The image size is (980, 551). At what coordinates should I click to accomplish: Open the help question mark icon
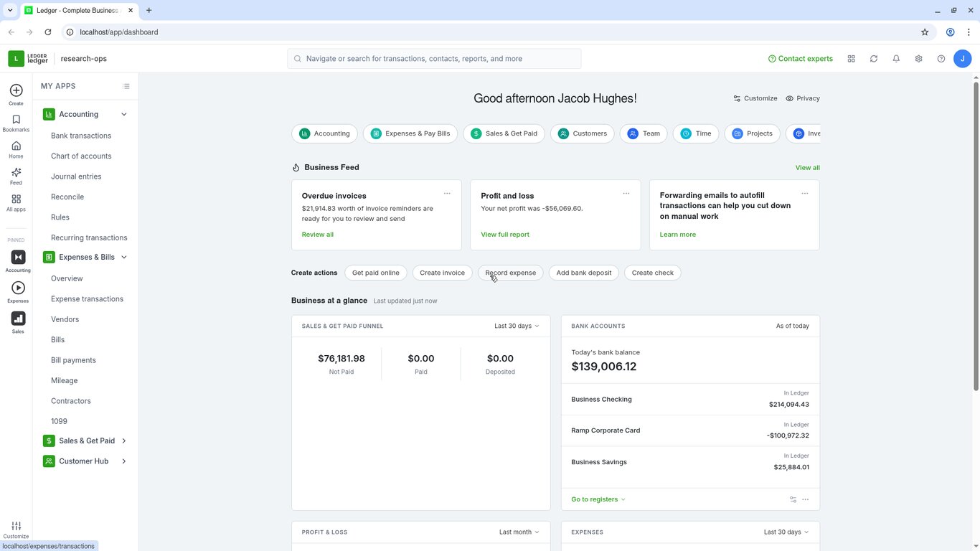[x=941, y=59]
